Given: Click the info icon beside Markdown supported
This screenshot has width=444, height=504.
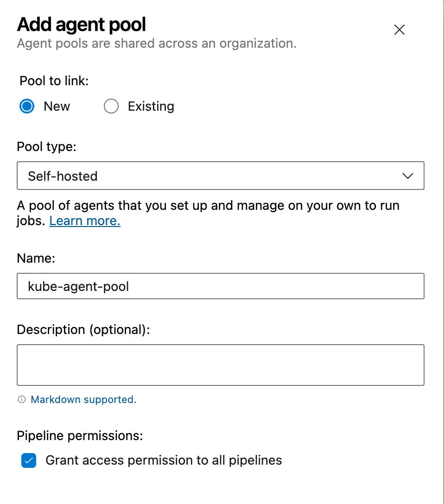Looking at the screenshot, I should pyautogui.click(x=22, y=399).
